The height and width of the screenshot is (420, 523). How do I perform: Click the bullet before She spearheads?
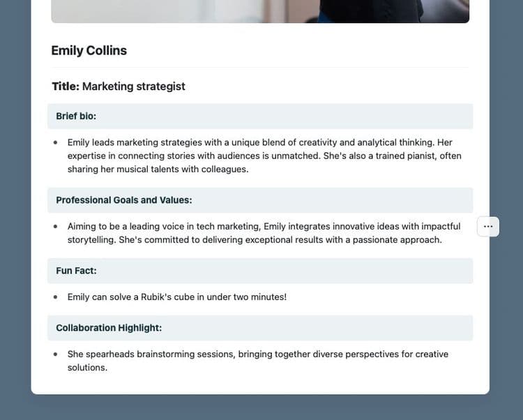[x=55, y=354]
